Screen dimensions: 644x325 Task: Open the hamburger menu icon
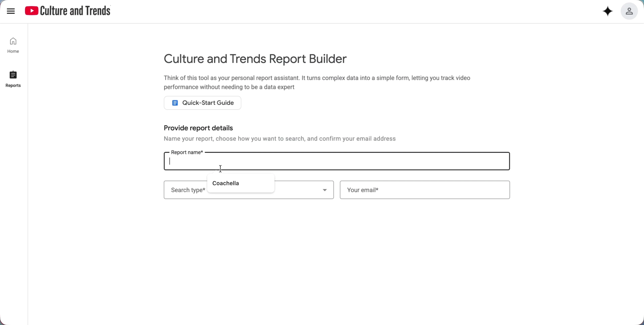coord(11,11)
